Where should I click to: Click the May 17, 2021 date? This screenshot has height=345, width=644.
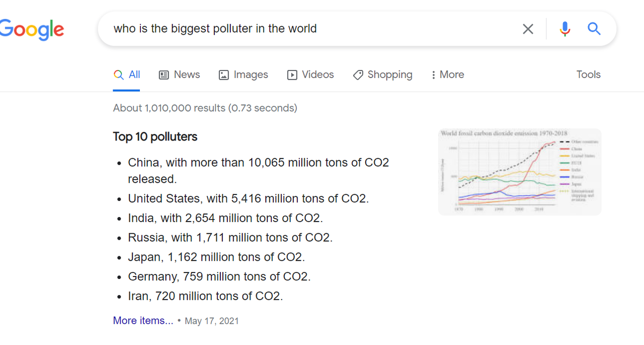coord(212,321)
